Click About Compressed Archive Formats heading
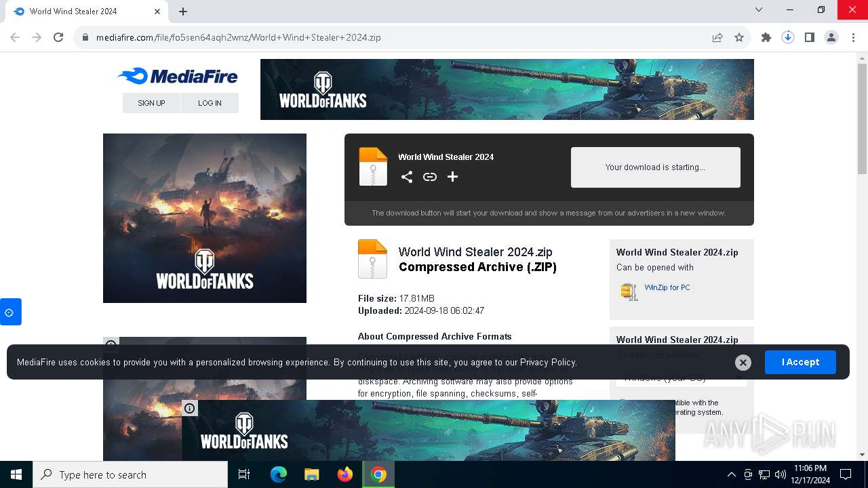The width and height of the screenshot is (868, 488). click(435, 336)
